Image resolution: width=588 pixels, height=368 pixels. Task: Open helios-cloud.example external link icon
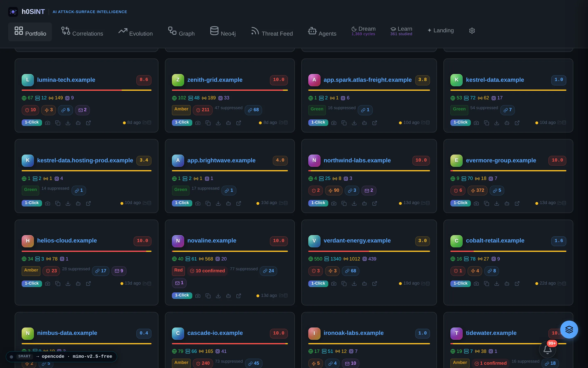pyautogui.click(x=88, y=284)
